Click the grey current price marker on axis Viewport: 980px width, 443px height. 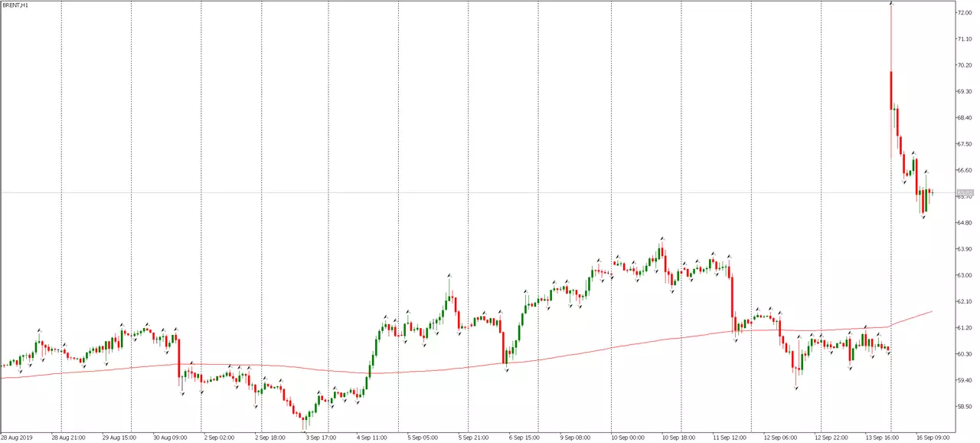click(965, 193)
